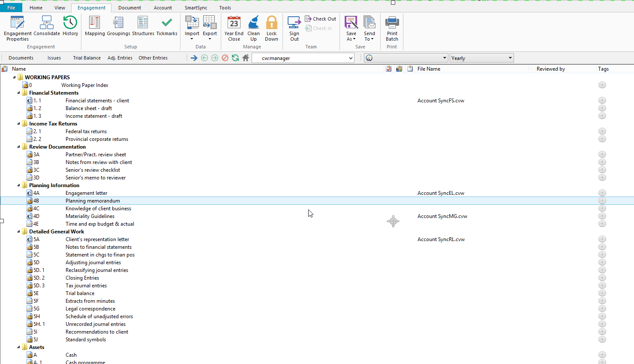Run the Clean Up tool

[253, 28]
